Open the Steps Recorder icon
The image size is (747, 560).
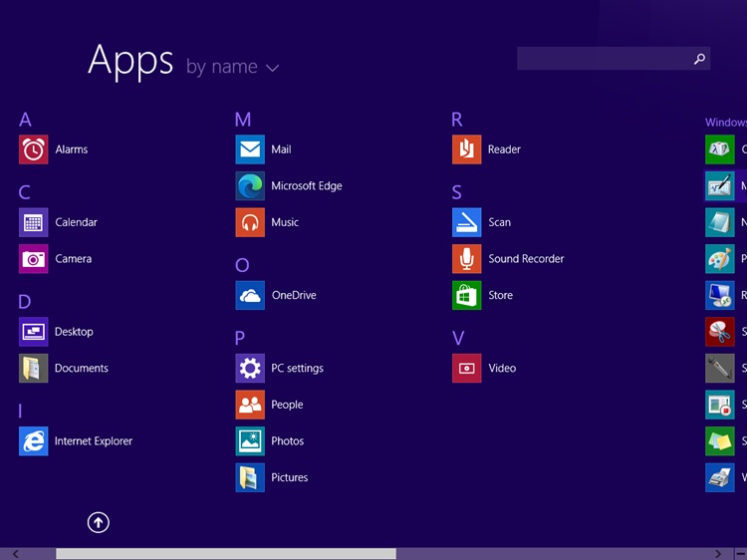(720, 405)
